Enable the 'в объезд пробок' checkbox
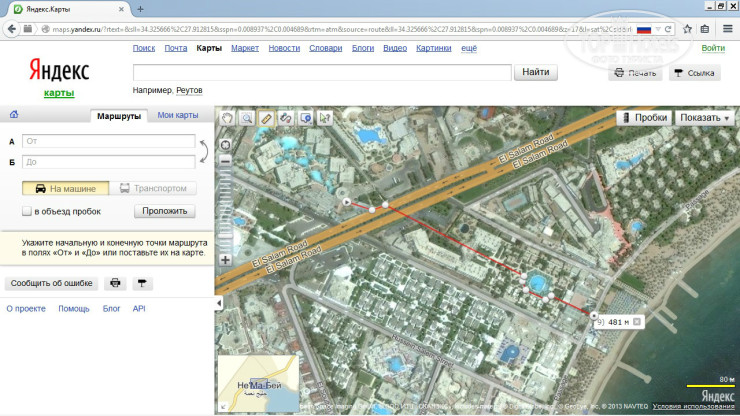740x416 pixels. point(27,211)
